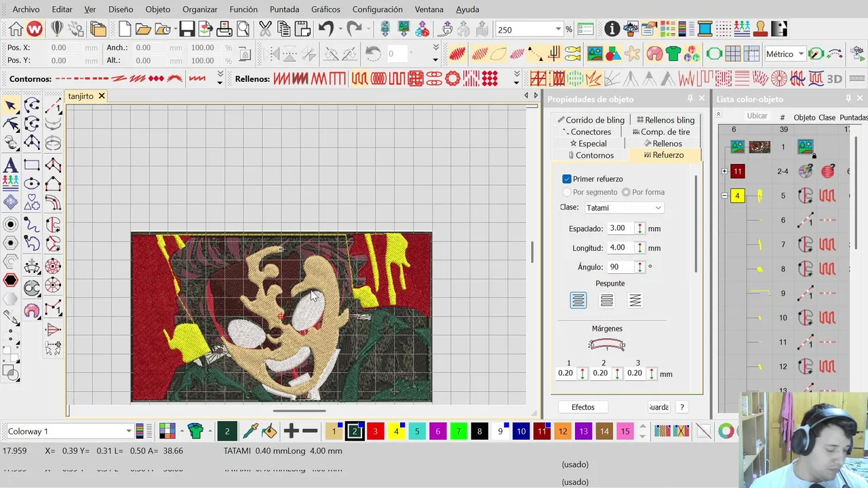The width and height of the screenshot is (868, 488).
Task: Open the Gráficos menu
Action: [325, 9]
